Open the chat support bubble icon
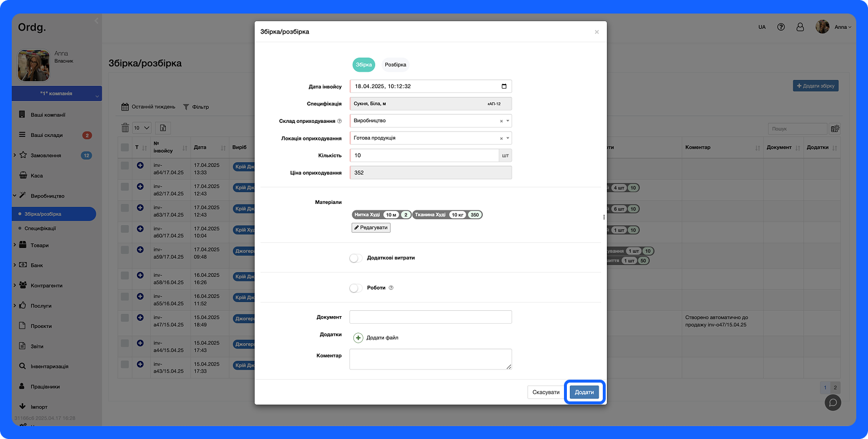The width and height of the screenshot is (868, 439). tap(833, 403)
